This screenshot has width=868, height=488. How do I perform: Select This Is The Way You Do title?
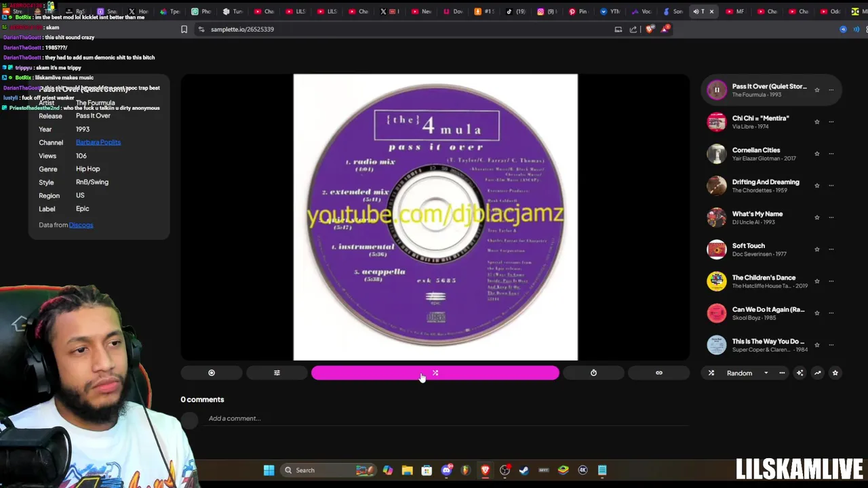[768, 341]
